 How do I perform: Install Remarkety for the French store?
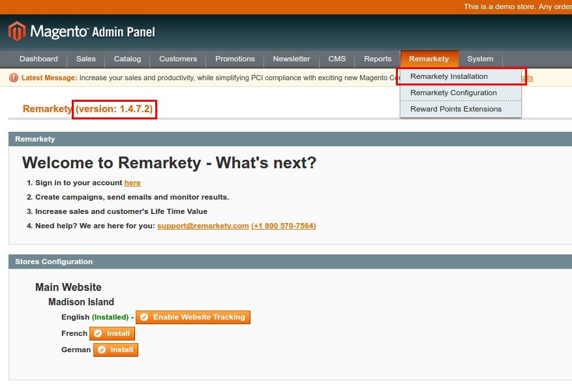112,333
